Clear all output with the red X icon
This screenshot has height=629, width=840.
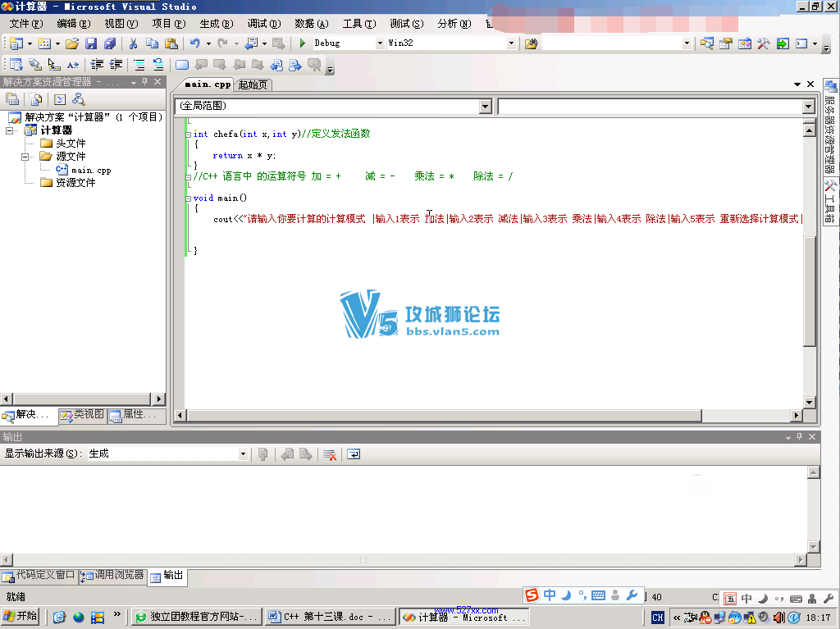pyautogui.click(x=330, y=455)
